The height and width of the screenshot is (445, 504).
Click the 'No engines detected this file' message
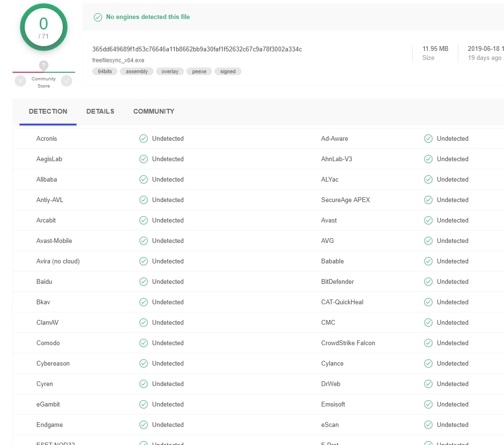click(x=148, y=17)
